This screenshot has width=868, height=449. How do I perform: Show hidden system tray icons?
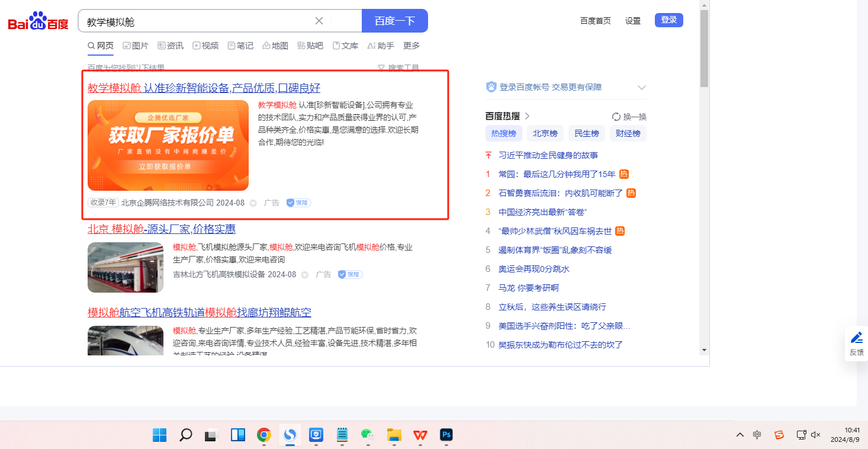(x=740, y=435)
